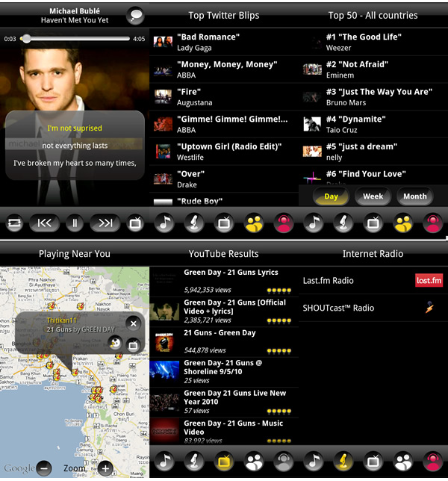Open "Green Day - 21 Guns Lyrics" video
This screenshot has height=481, width=448.
pos(224,281)
